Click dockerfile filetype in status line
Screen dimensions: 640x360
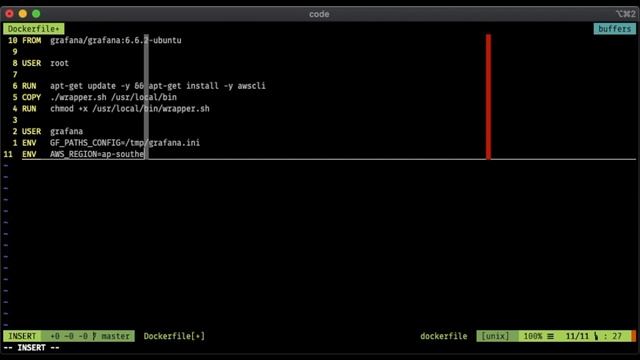(x=444, y=336)
